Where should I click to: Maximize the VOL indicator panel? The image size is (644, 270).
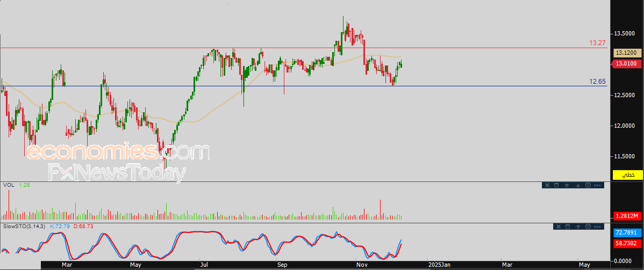point(556,185)
